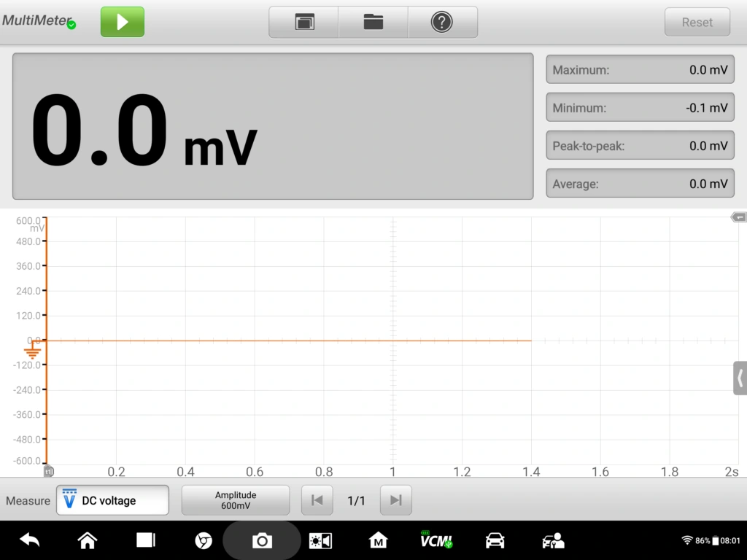Take a screenshot with camera icon
747x560 pixels.
(262, 540)
